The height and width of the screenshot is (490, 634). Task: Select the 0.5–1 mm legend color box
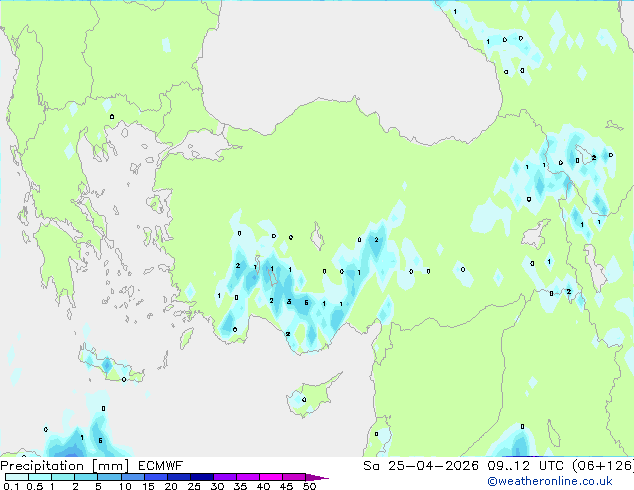pyautogui.click(x=40, y=477)
